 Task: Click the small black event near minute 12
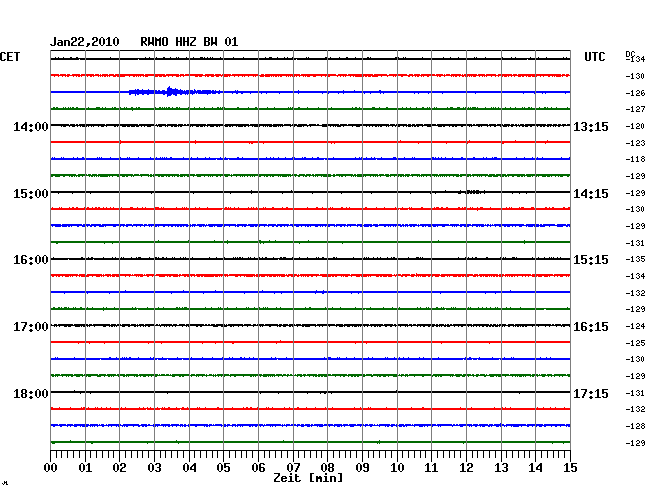coord(472,192)
